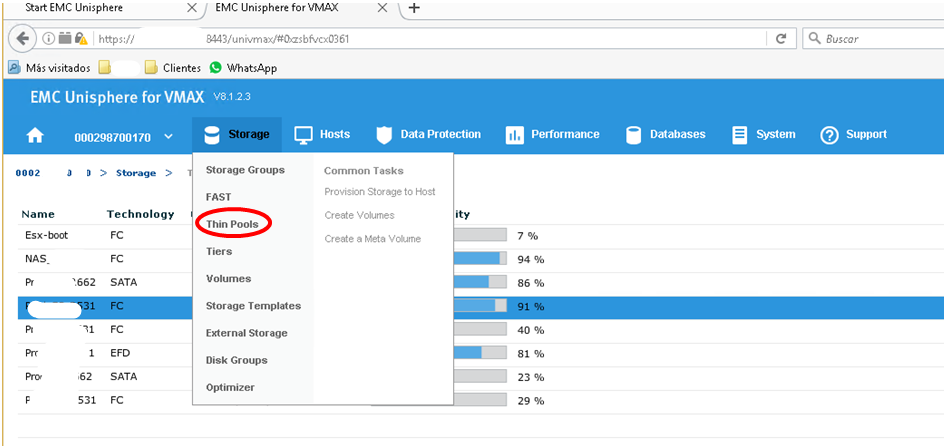
Task: Click the Data Protection menu label
Action: (x=441, y=134)
